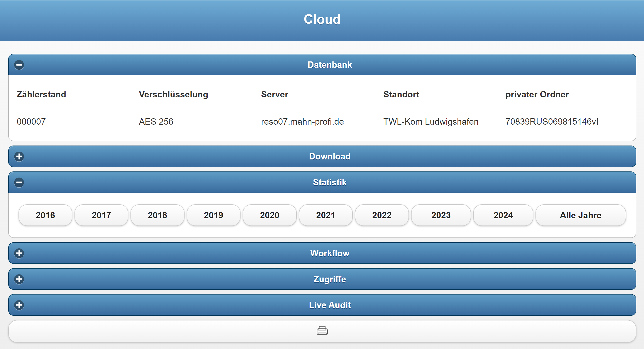644x349 pixels.
Task: Click the plus icon on Download
Action: coord(19,156)
